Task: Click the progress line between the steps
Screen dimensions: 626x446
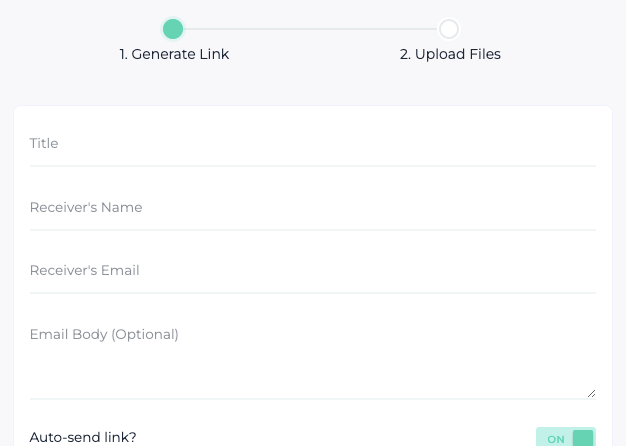Action: [310, 29]
